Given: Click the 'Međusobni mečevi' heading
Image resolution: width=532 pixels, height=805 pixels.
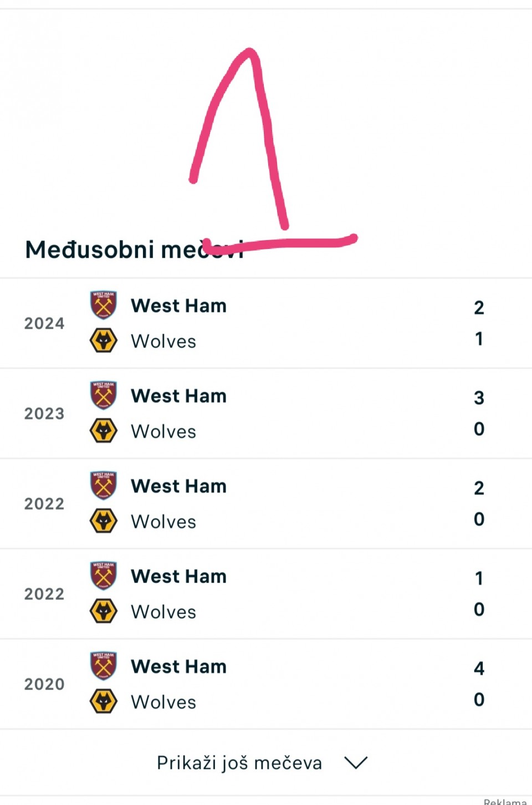Looking at the screenshot, I should click(x=134, y=249).
